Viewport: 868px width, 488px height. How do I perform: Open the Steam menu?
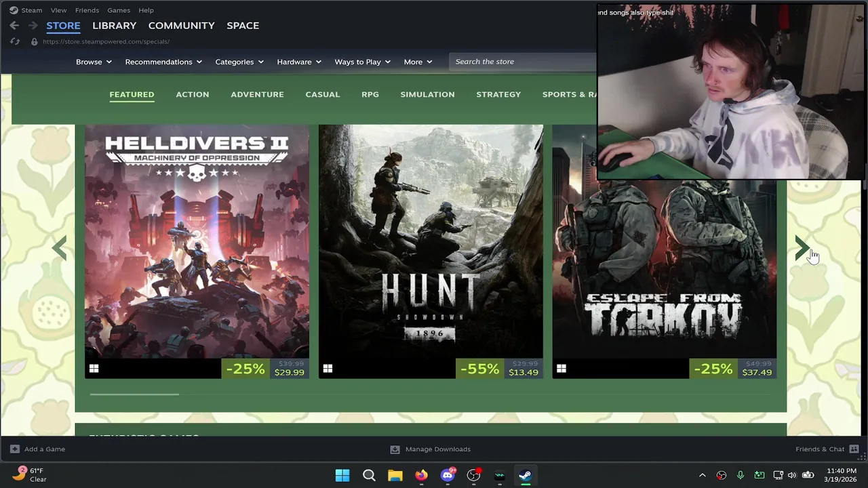pyautogui.click(x=31, y=10)
